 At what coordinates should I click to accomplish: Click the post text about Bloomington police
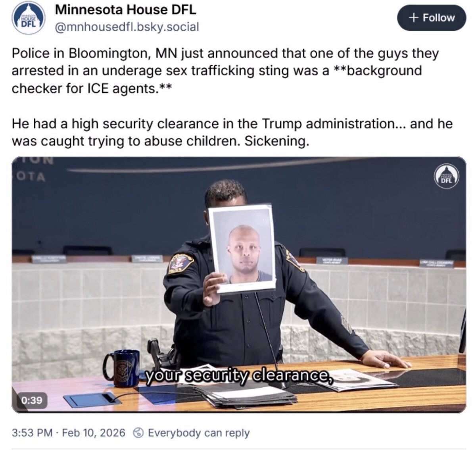coord(225,71)
